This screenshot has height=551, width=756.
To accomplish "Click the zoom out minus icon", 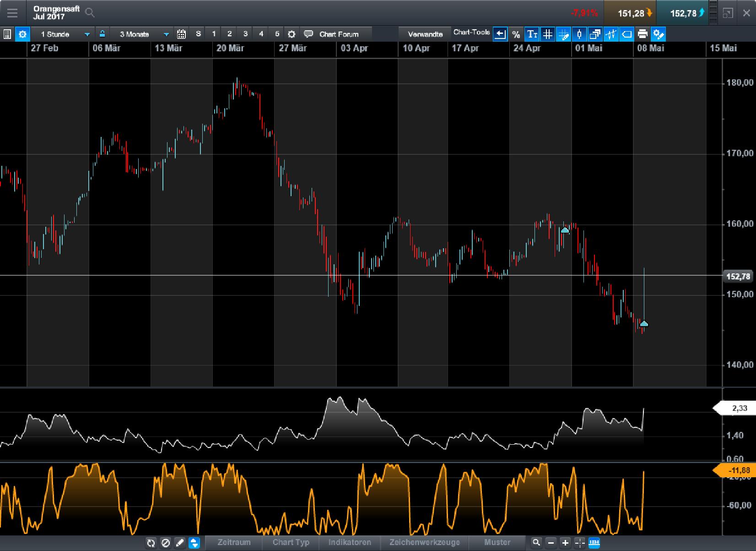I will pyautogui.click(x=551, y=543).
